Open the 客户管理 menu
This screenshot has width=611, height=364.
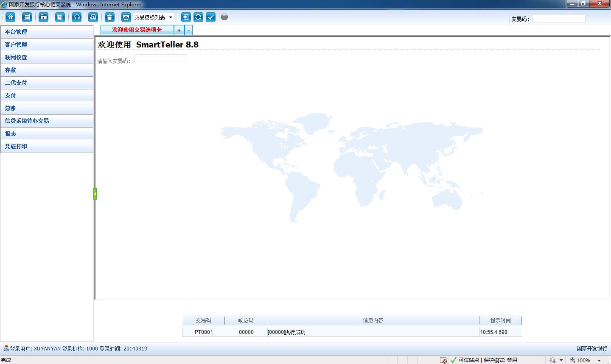point(47,44)
